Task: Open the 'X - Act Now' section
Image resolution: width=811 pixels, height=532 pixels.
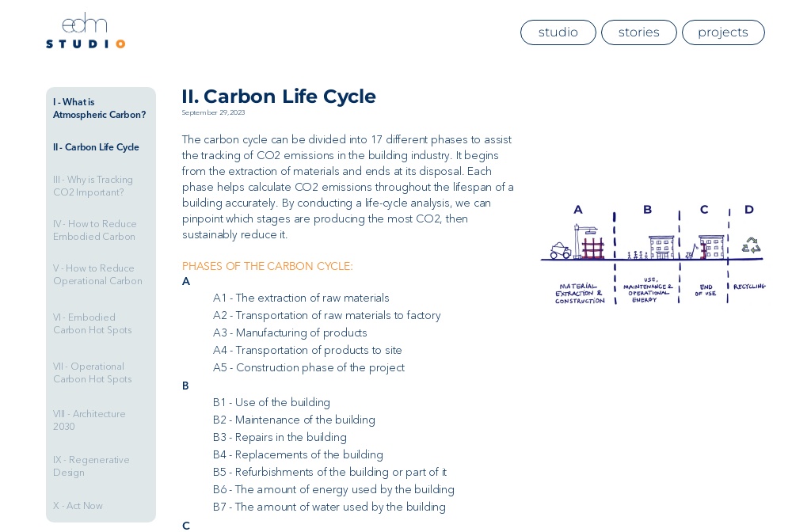Action: click(x=78, y=506)
